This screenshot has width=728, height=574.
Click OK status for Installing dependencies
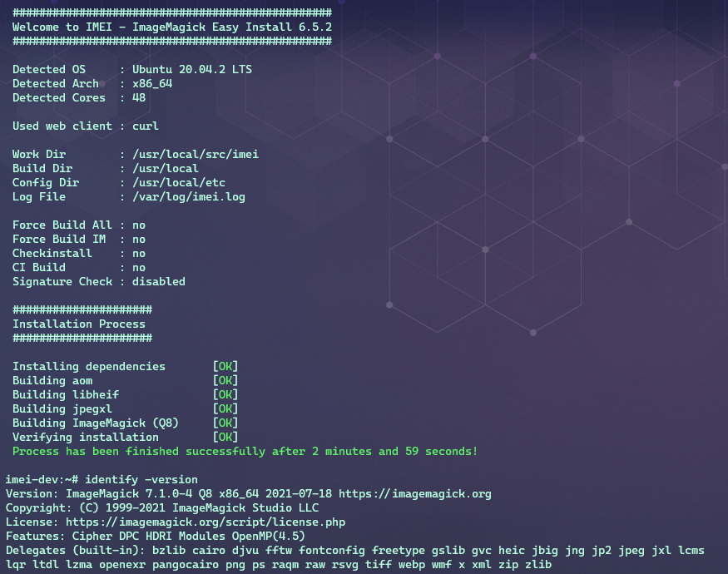225,366
